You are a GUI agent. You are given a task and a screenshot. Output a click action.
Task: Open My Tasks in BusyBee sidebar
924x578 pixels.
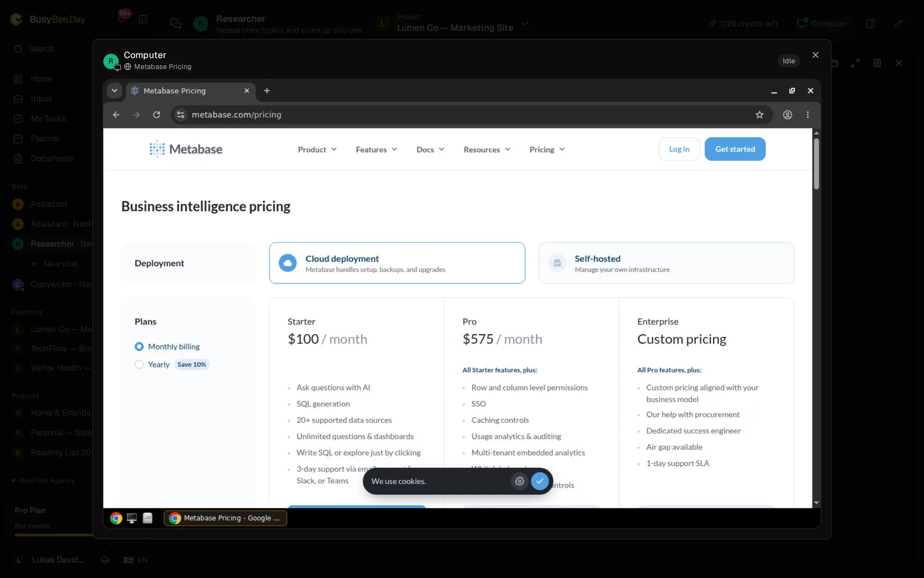48,118
